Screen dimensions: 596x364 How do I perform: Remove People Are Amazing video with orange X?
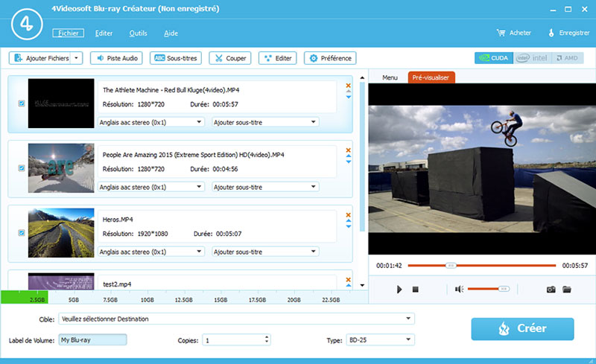348,150
